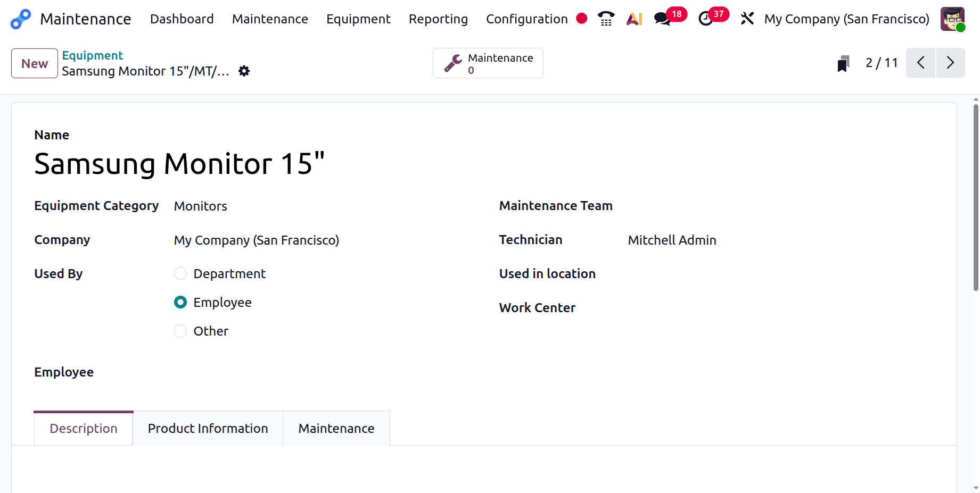Image resolution: width=980 pixels, height=493 pixels.
Task: Open the Technician Mitchell Admin dropdown
Action: tap(780, 240)
